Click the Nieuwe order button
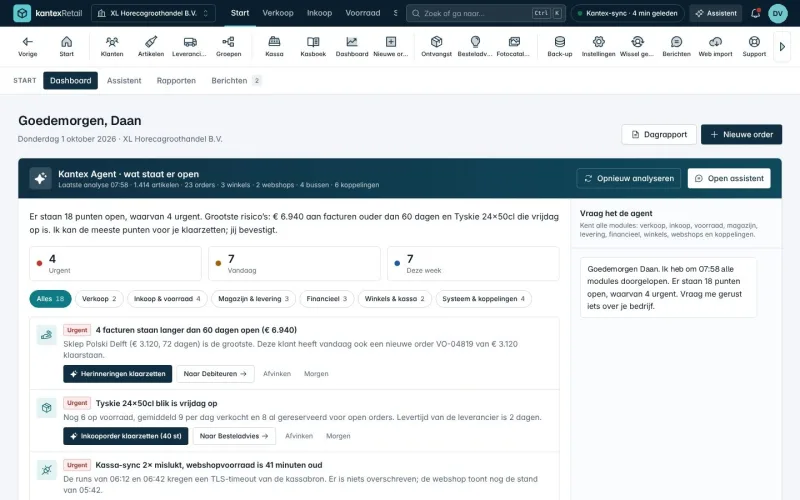 741,135
